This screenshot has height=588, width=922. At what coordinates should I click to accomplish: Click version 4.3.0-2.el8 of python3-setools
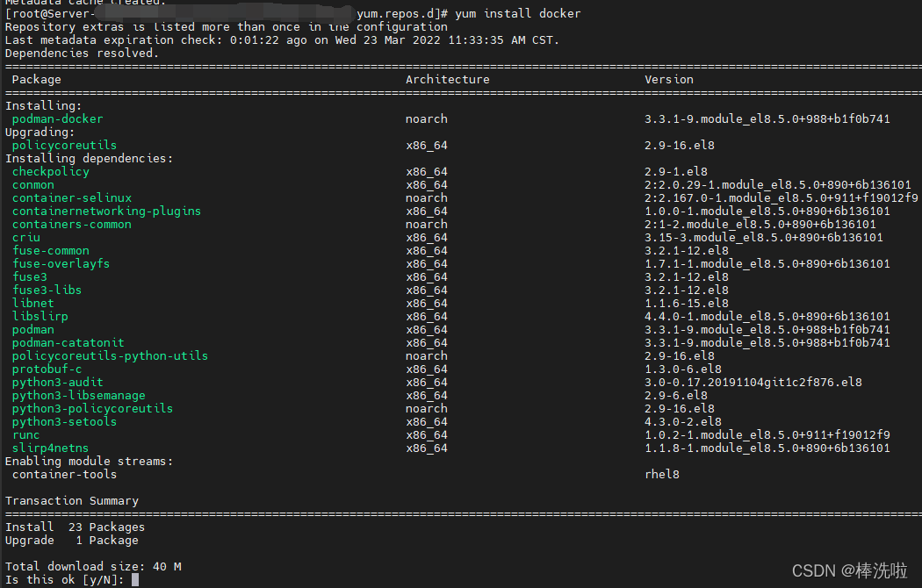(683, 422)
